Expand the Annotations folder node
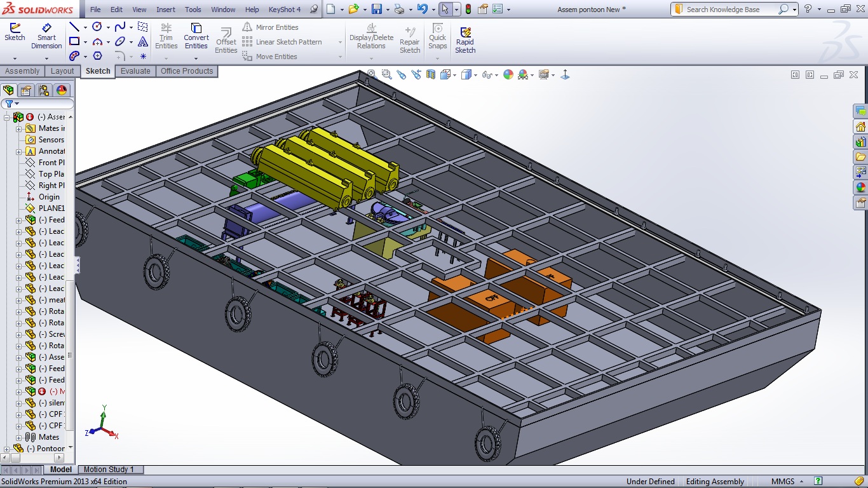The height and width of the screenshot is (488, 868). (x=19, y=151)
